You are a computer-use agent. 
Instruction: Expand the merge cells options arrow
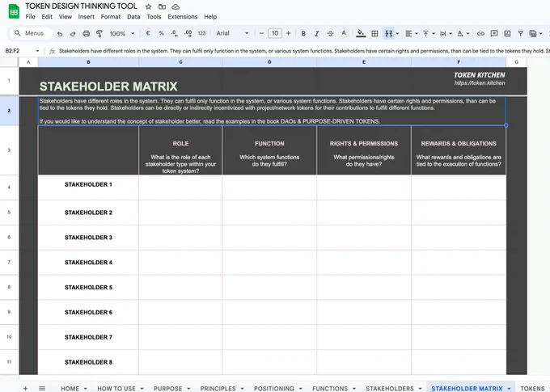tap(397, 34)
